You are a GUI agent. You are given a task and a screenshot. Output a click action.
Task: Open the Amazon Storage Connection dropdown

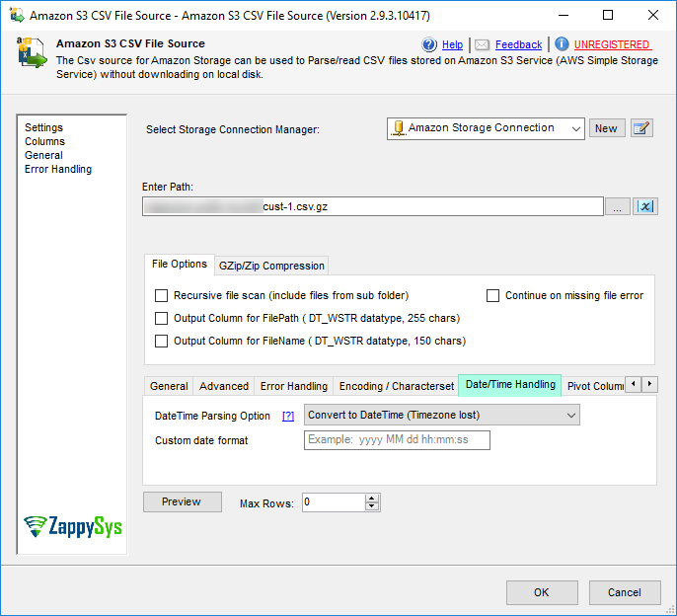(x=486, y=128)
